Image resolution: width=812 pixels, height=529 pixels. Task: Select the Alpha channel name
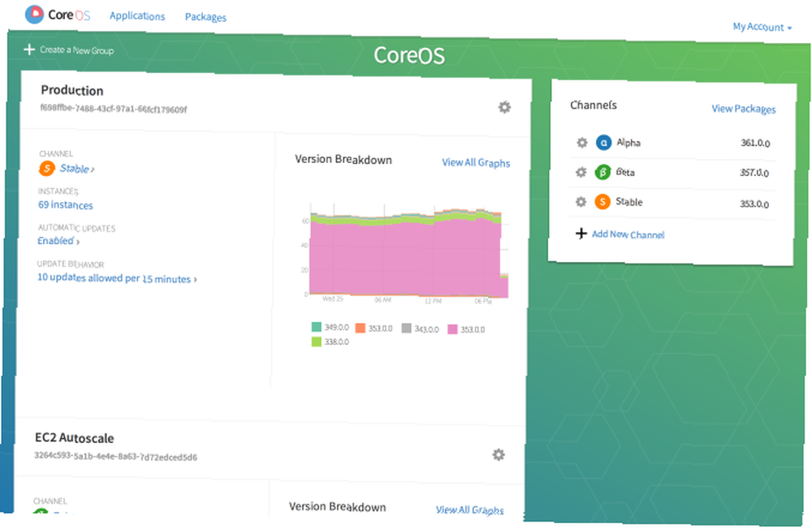(628, 142)
